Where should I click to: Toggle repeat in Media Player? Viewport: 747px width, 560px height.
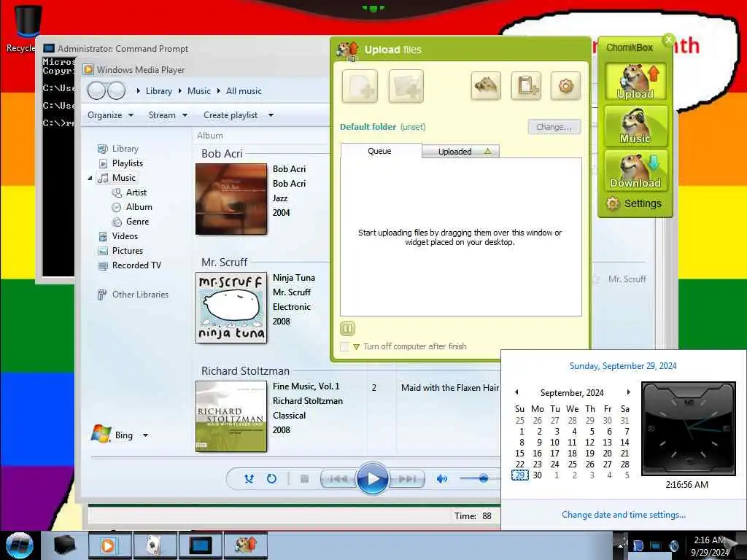(x=271, y=478)
